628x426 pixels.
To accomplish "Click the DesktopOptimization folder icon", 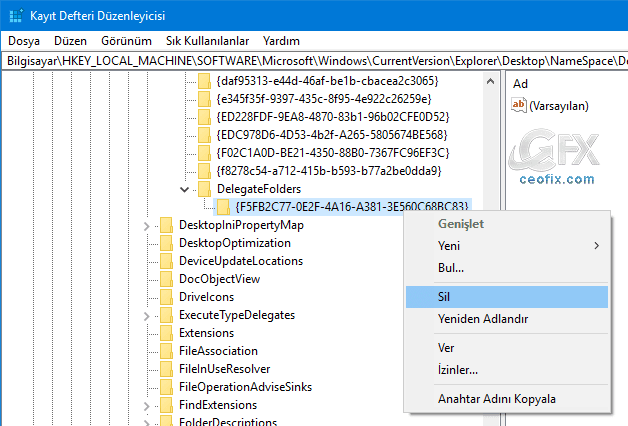I will [x=166, y=243].
